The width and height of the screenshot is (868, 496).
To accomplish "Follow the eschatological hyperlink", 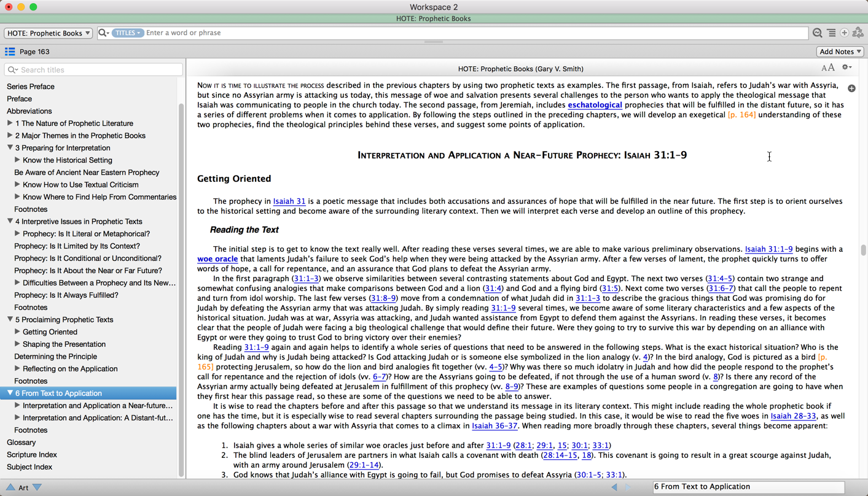I will (595, 105).
